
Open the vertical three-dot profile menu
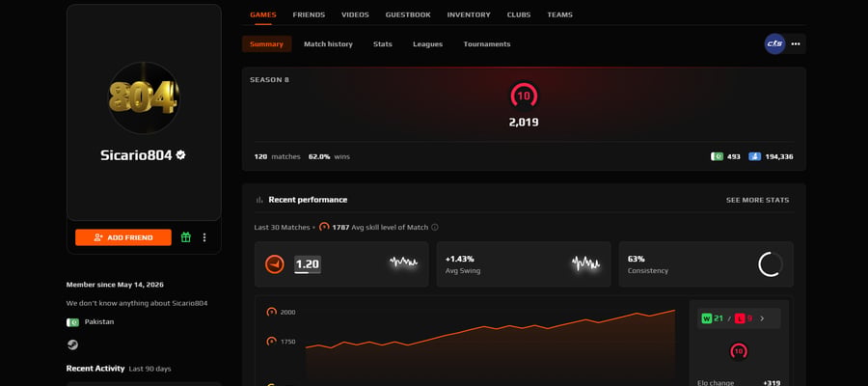tap(204, 237)
